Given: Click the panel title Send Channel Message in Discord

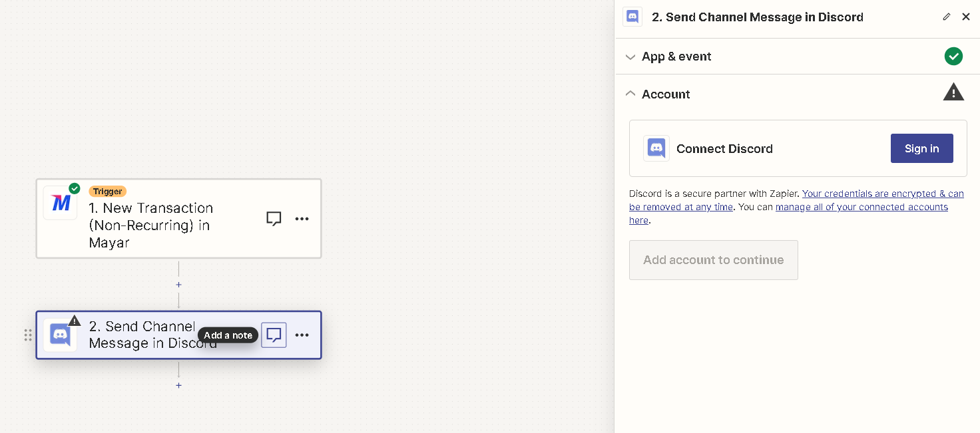Looking at the screenshot, I should (x=758, y=17).
